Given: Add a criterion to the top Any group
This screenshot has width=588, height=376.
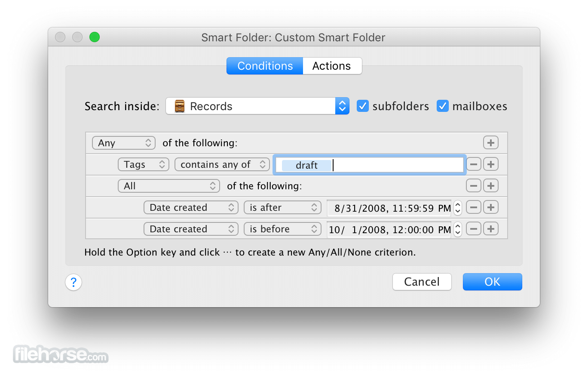Looking at the screenshot, I should [x=490, y=143].
